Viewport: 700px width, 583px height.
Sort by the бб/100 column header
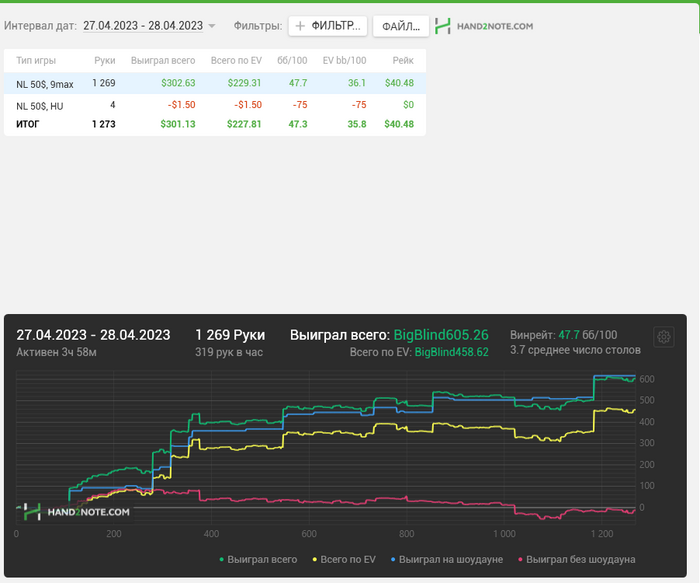point(292,60)
